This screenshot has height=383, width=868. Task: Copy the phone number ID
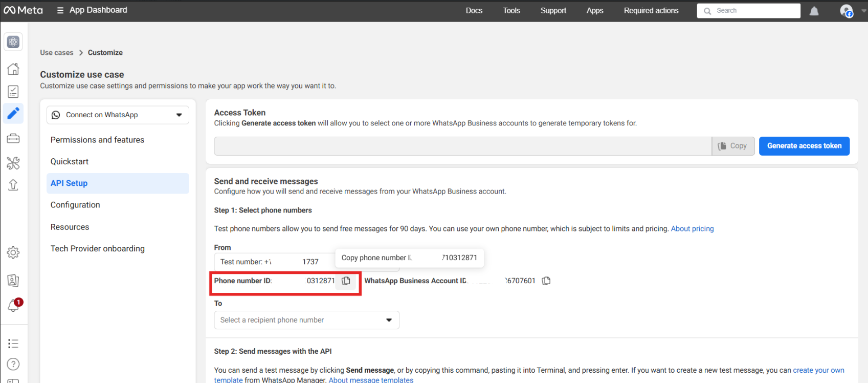[x=346, y=281]
